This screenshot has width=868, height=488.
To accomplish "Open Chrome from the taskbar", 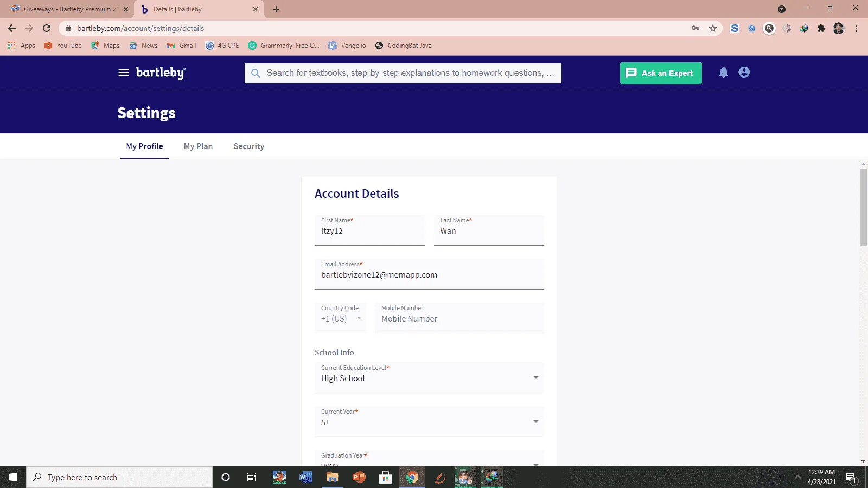I will point(412,477).
